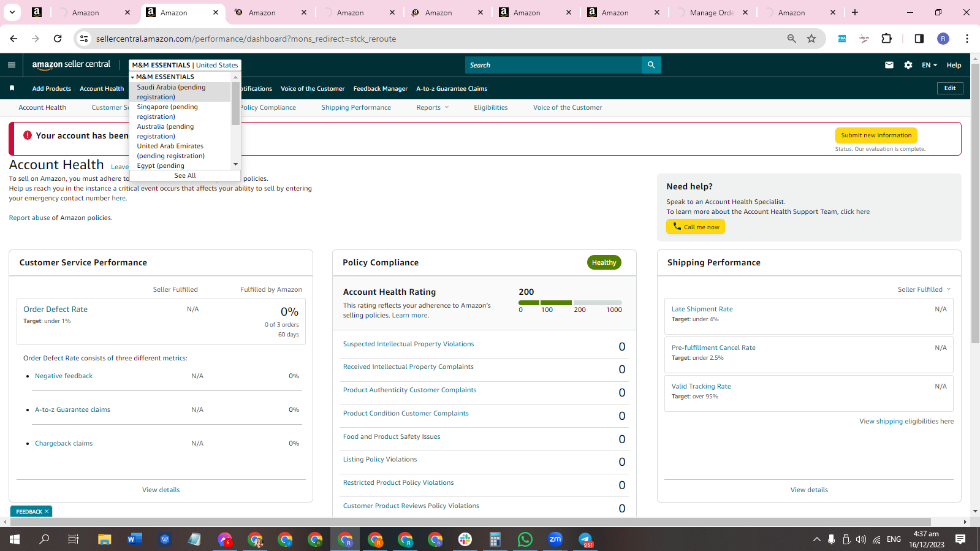This screenshot has width=980, height=551.
Task: Click the Call me now button
Action: [696, 227]
